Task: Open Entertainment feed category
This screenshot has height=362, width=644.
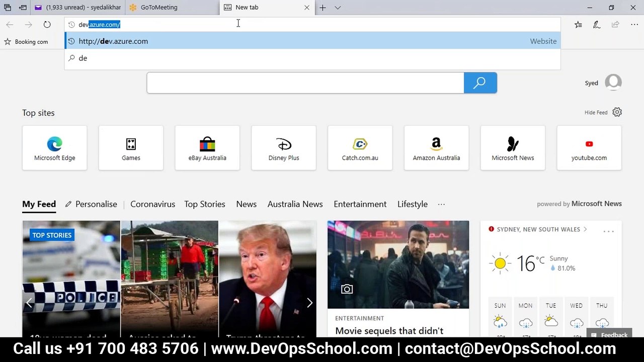Action: point(360,204)
